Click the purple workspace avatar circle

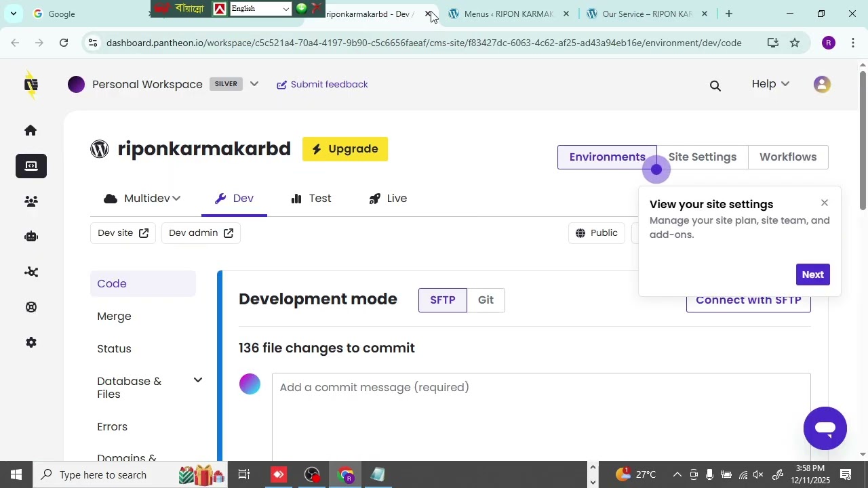click(x=77, y=85)
